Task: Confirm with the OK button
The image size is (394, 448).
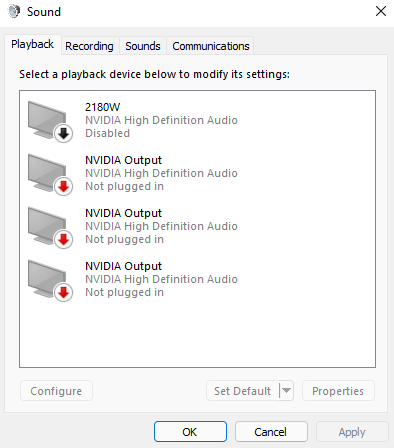Action: [190, 432]
